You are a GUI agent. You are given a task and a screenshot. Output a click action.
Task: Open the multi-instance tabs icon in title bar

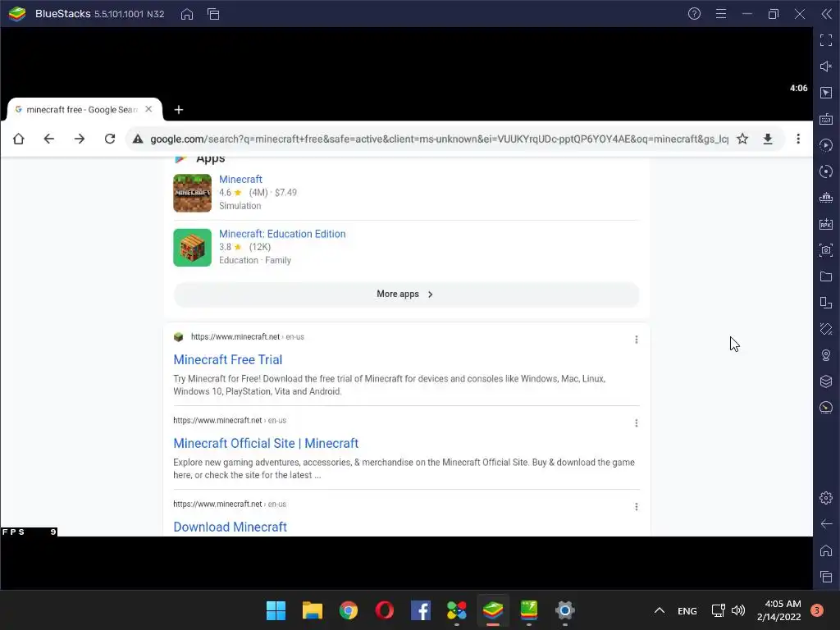213,14
